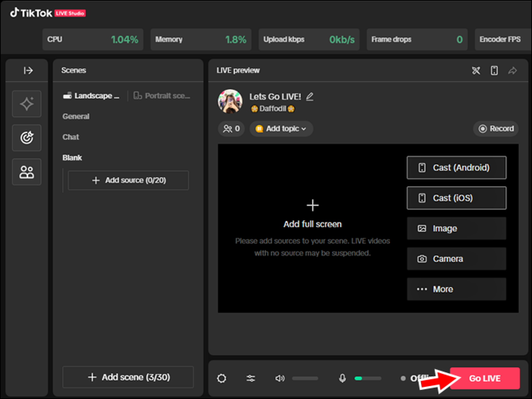
Task: Switch to Portrait scenes tab
Action: click(x=162, y=96)
